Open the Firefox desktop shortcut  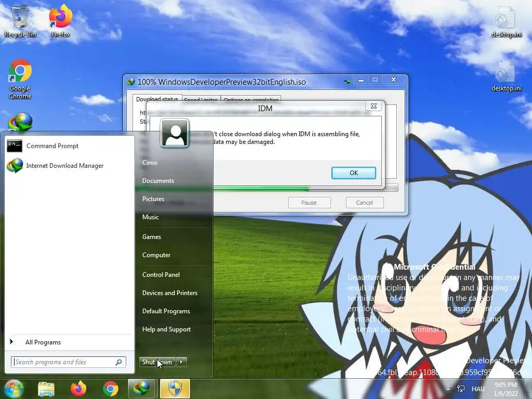point(60,21)
